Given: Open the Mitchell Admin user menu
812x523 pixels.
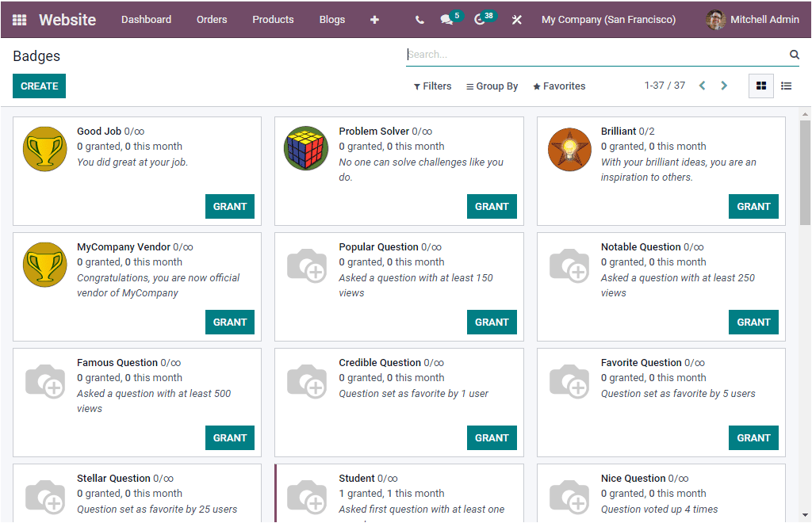Looking at the screenshot, I should pos(752,20).
